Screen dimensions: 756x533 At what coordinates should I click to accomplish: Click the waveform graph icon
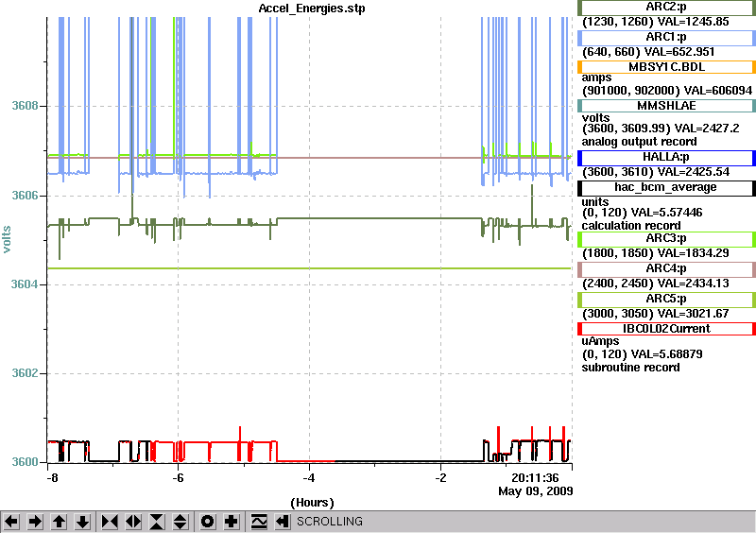pos(259,522)
